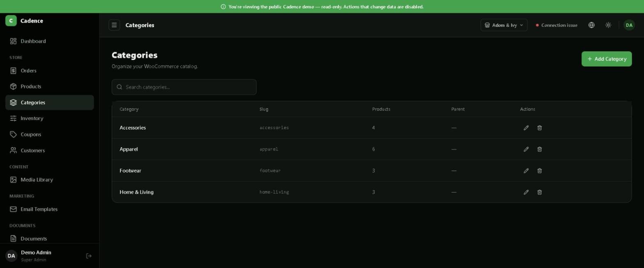Click the Add Category button
Screen dimensions: 644x268
[x=606, y=59]
